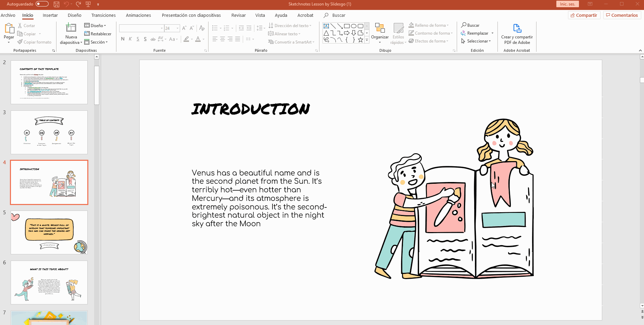Increase font size with the larger A icon

click(185, 28)
